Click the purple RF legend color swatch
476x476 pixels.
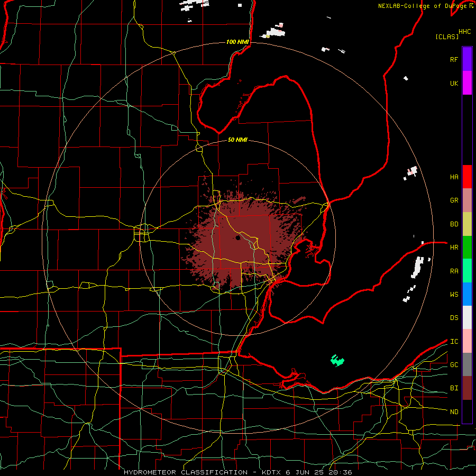point(467,59)
